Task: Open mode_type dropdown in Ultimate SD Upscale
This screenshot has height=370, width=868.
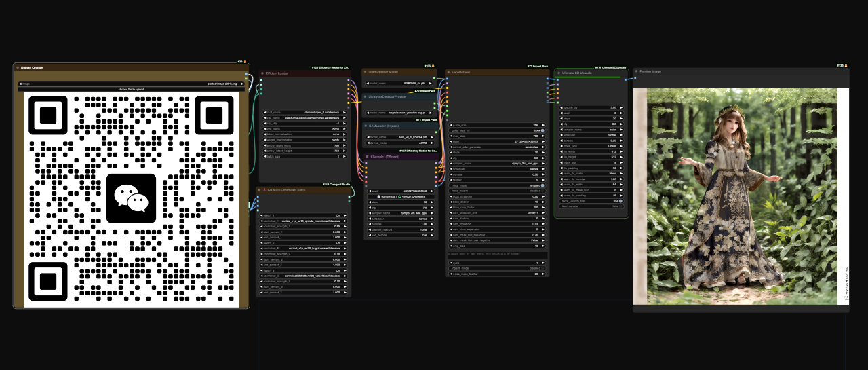Action: point(591,146)
